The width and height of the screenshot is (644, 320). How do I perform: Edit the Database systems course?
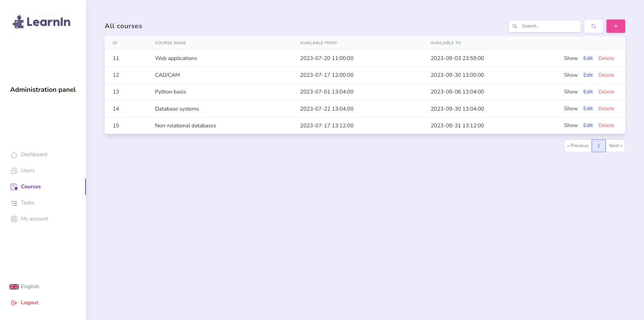[x=588, y=109]
